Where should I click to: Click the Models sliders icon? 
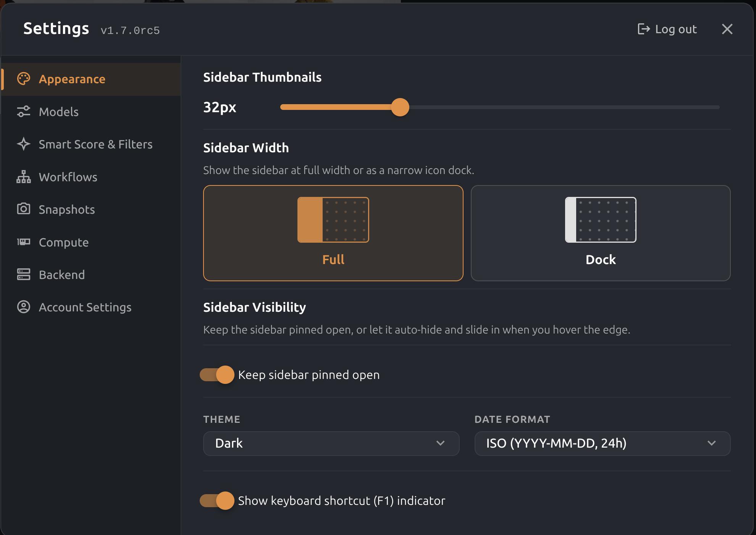(x=24, y=111)
